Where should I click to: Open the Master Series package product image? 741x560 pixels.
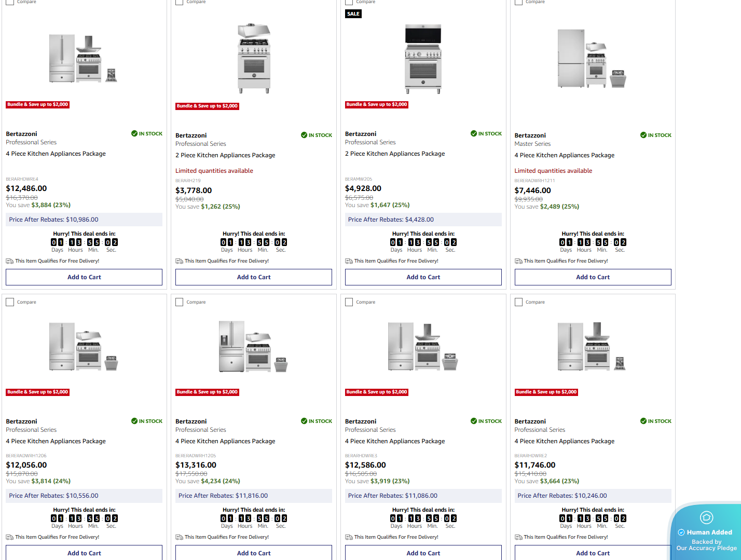[592, 59]
